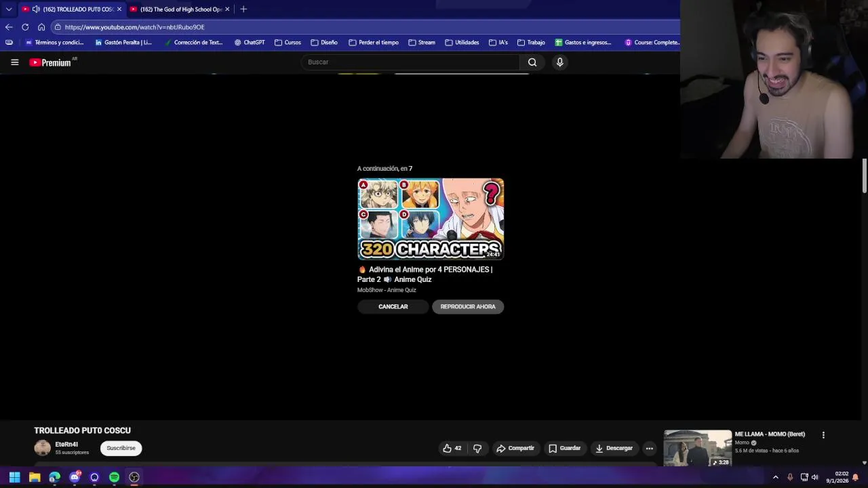The width and height of the screenshot is (868, 488).
Task: Expand Diseño bookmarks folder
Action: tap(324, 42)
